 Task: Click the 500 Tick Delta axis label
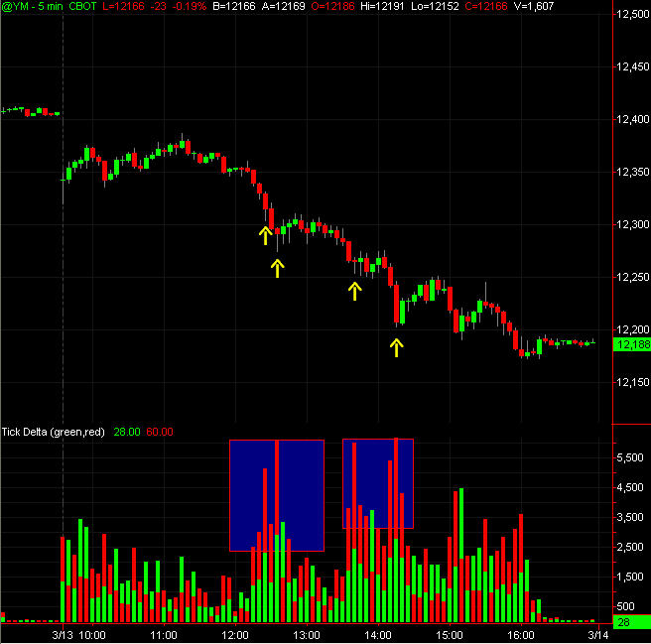coord(625,606)
